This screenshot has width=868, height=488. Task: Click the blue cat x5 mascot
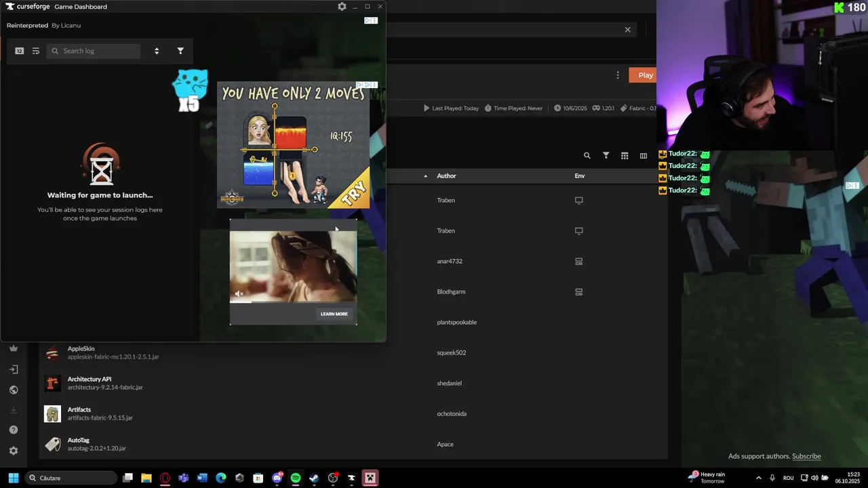190,90
